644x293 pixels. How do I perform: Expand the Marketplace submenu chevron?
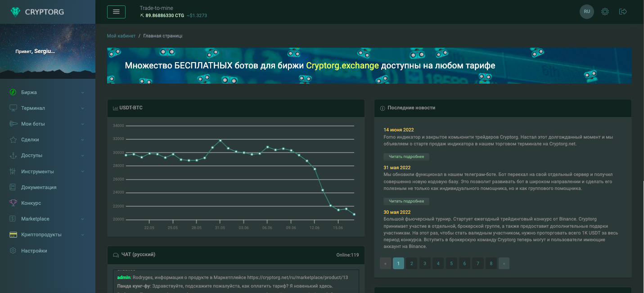click(82, 219)
